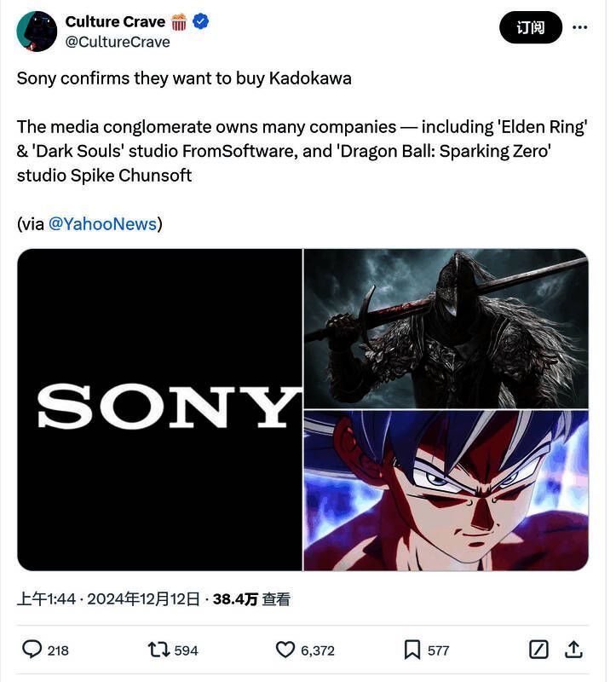
Task: Click the @CultureCrave handle
Action: (118, 42)
